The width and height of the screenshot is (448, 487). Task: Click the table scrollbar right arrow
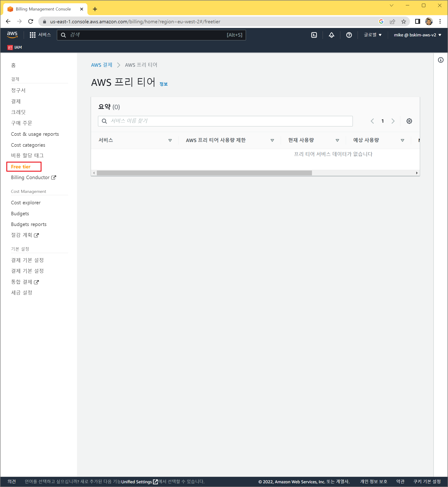(x=417, y=173)
